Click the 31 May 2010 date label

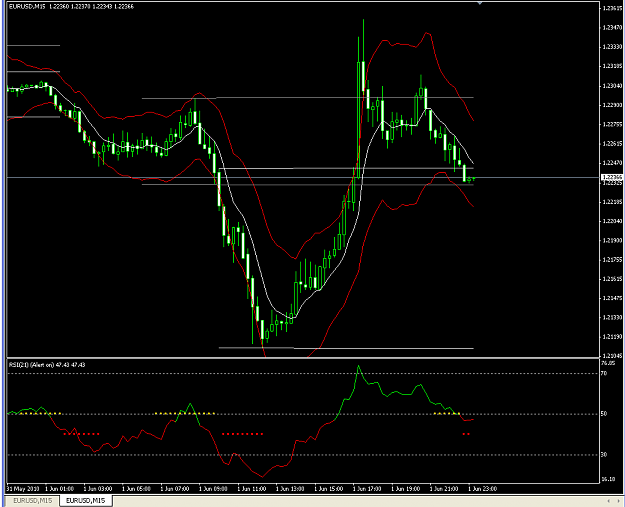pyautogui.click(x=23, y=489)
